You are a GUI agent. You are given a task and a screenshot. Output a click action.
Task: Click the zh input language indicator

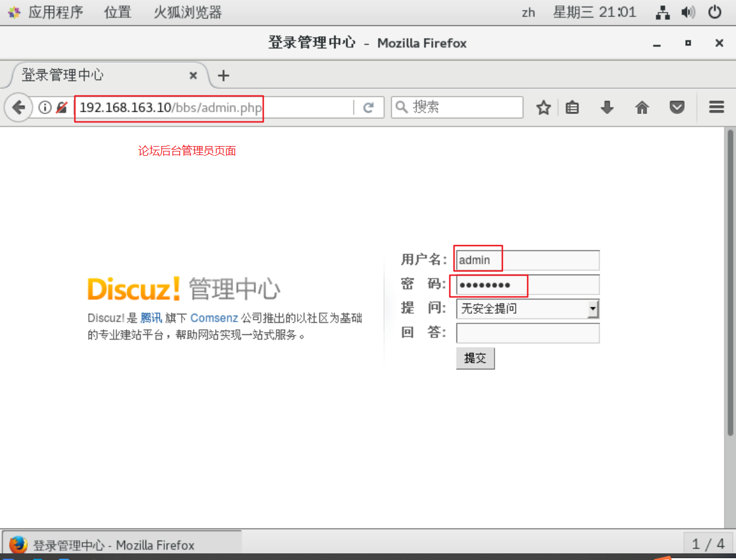click(x=528, y=13)
